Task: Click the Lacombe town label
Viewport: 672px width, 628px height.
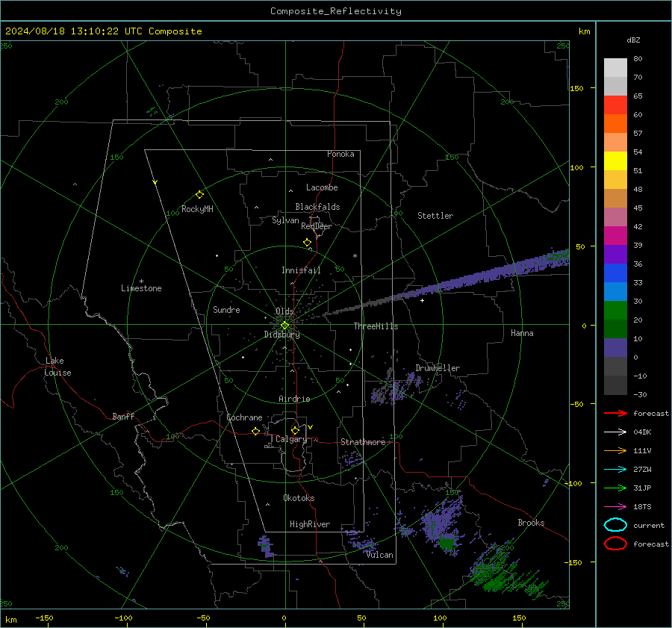Action: [322, 187]
